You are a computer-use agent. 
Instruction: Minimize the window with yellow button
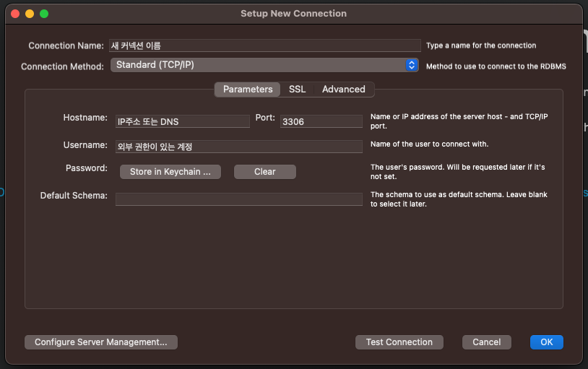[x=30, y=14]
